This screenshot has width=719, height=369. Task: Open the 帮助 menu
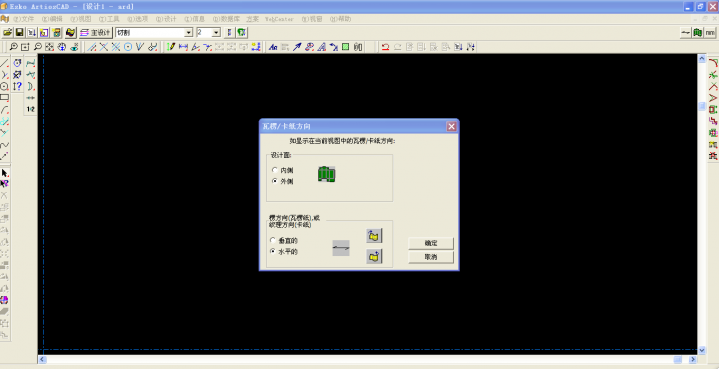click(340, 19)
